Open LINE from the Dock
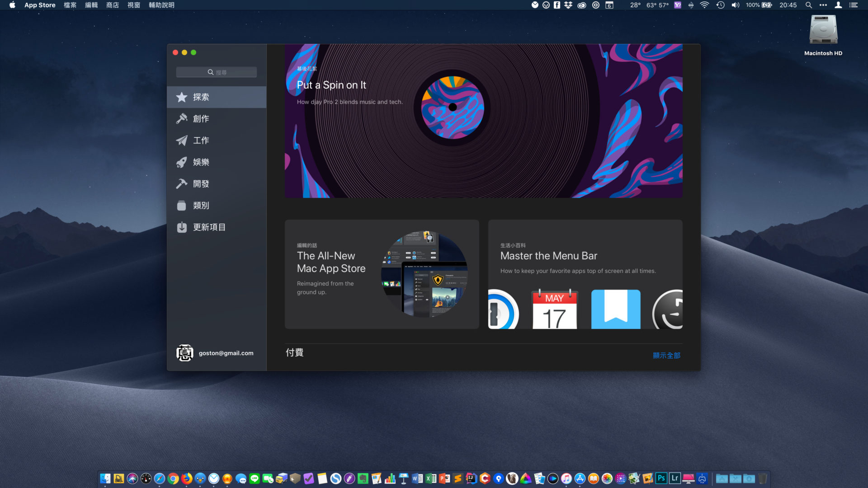This screenshot has height=488, width=868. (255, 479)
